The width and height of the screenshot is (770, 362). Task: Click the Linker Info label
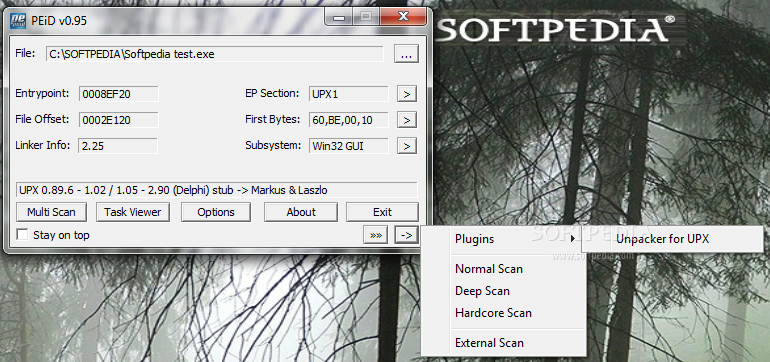(x=42, y=145)
